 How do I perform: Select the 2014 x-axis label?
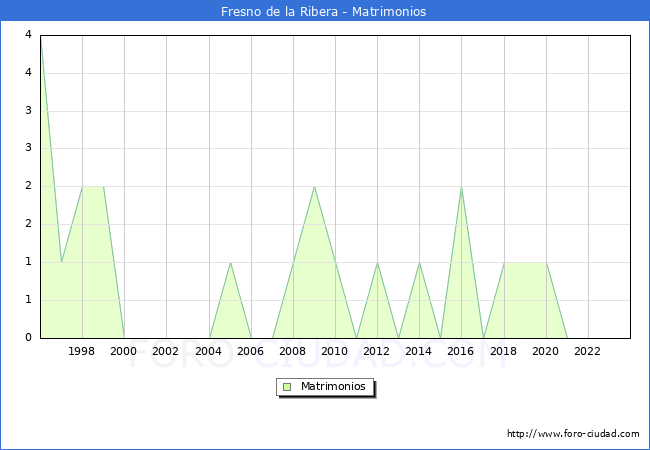tap(419, 351)
